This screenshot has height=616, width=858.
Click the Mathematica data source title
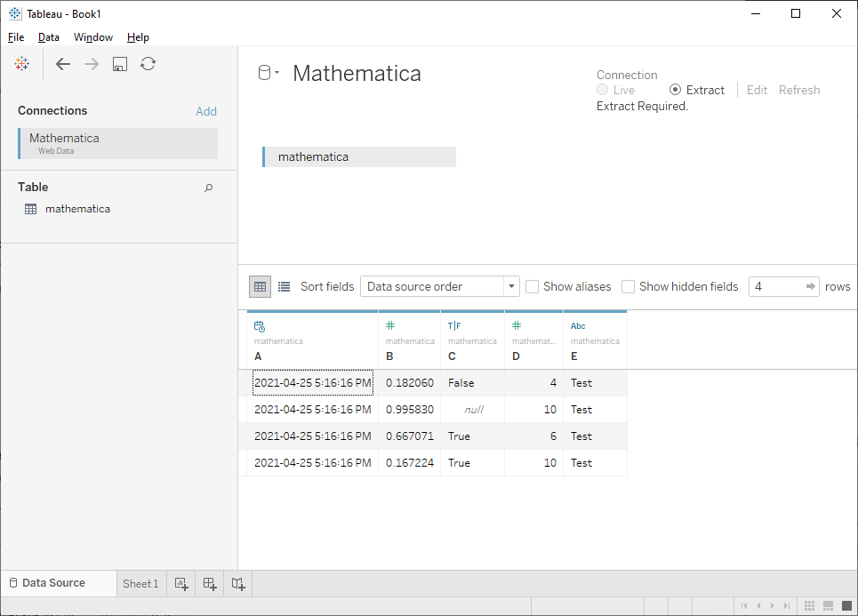(x=357, y=73)
